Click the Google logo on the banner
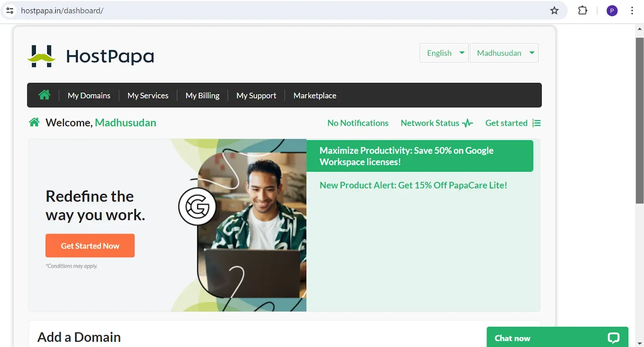 click(x=197, y=207)
